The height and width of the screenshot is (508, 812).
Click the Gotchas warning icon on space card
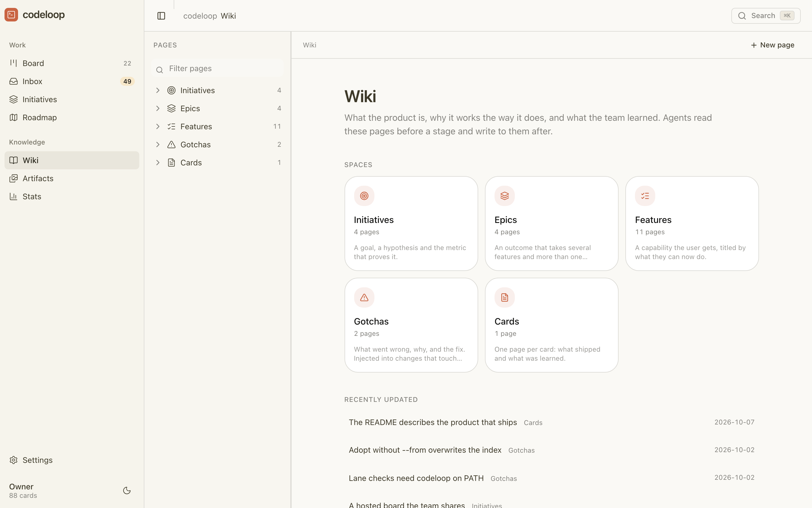pyautogui.click(x=364, y=297)
